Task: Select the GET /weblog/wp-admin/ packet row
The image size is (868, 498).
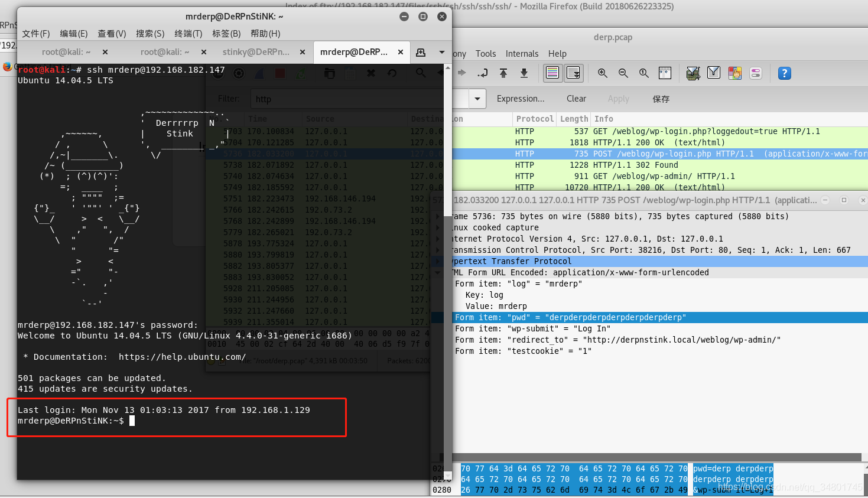Action: click(x=660, y=176)
